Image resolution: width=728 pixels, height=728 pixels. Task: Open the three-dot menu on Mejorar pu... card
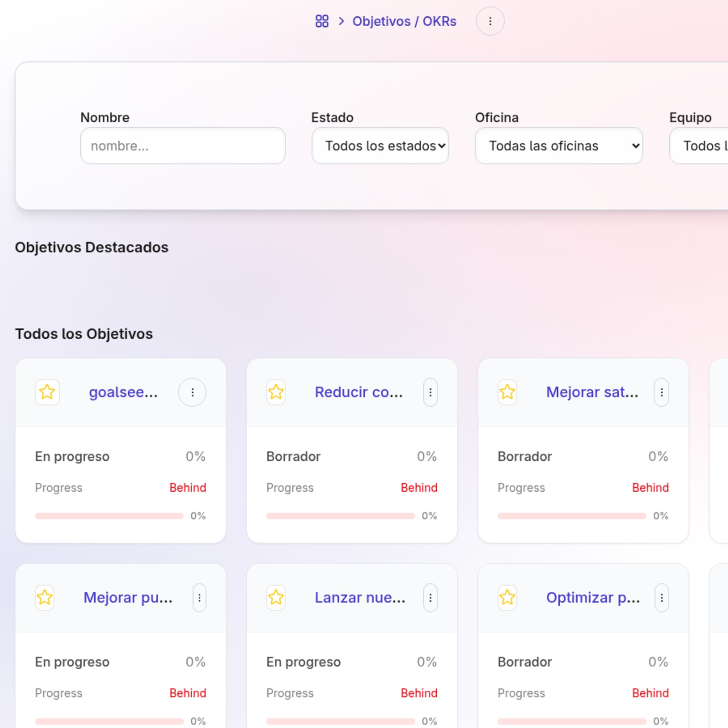coord(199,598)
